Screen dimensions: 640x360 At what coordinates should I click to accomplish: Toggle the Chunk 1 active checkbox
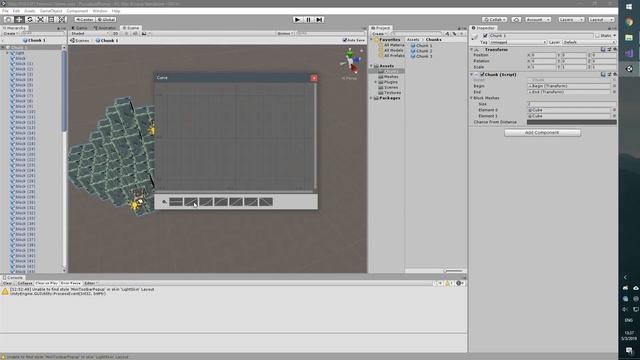point(485,36)
